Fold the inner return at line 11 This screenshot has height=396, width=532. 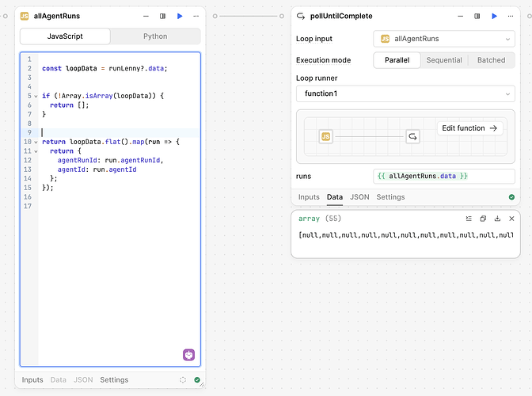tap(36, 151)
